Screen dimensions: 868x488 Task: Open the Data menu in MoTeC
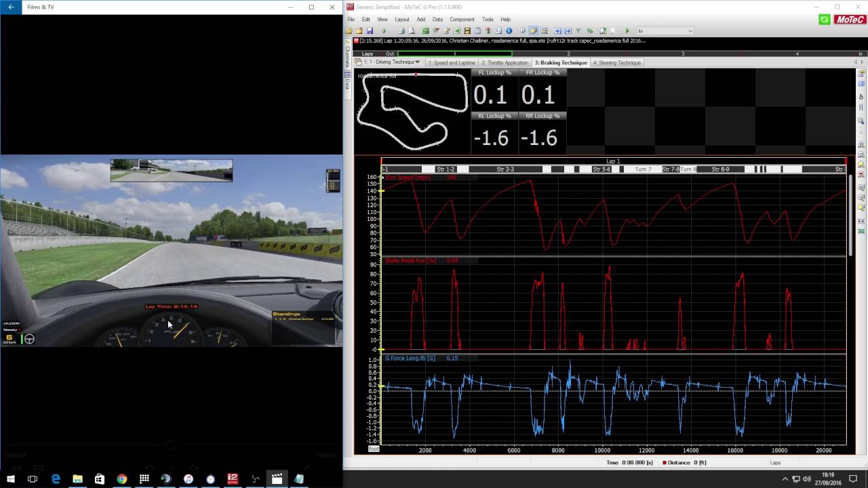click(x=437, y=20)
